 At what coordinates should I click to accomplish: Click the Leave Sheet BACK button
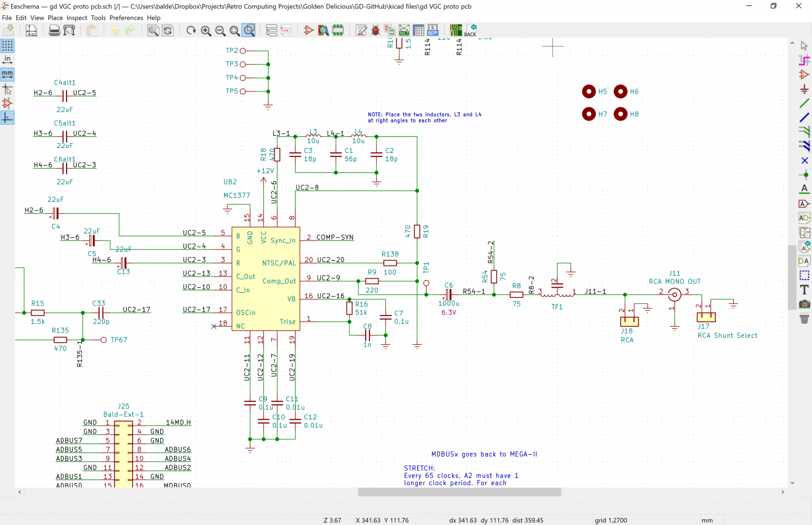pos(472,29)
